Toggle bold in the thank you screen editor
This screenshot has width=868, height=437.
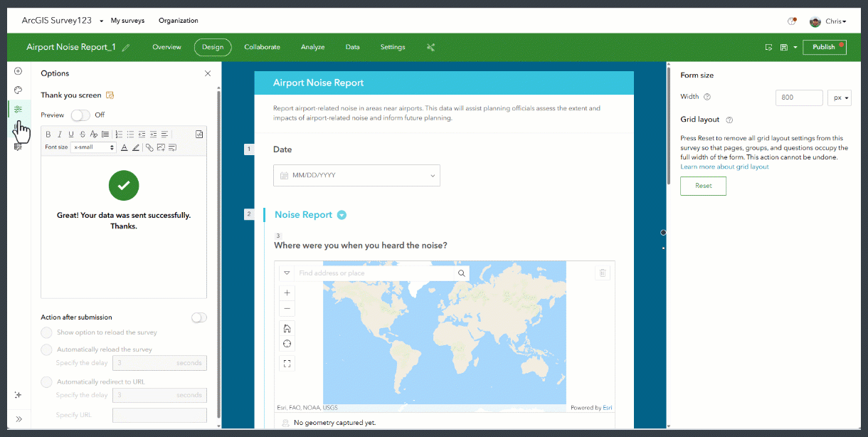click(x=48, y=134)
